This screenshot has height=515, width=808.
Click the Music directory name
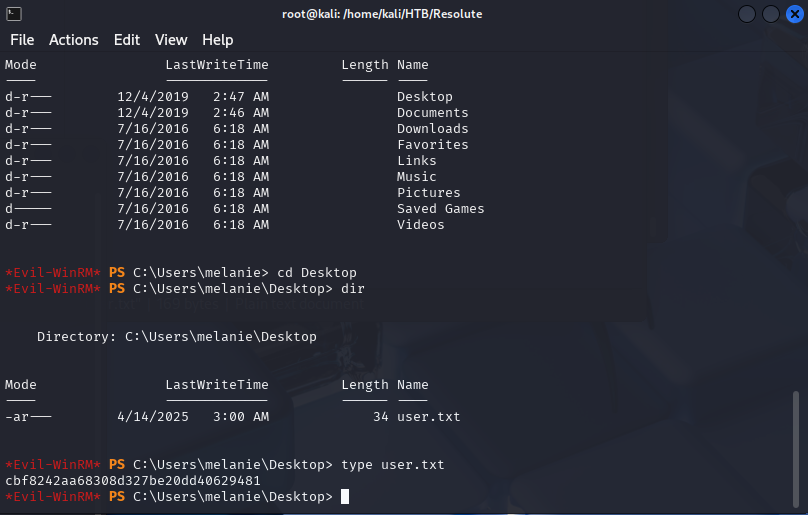point(416,177)
